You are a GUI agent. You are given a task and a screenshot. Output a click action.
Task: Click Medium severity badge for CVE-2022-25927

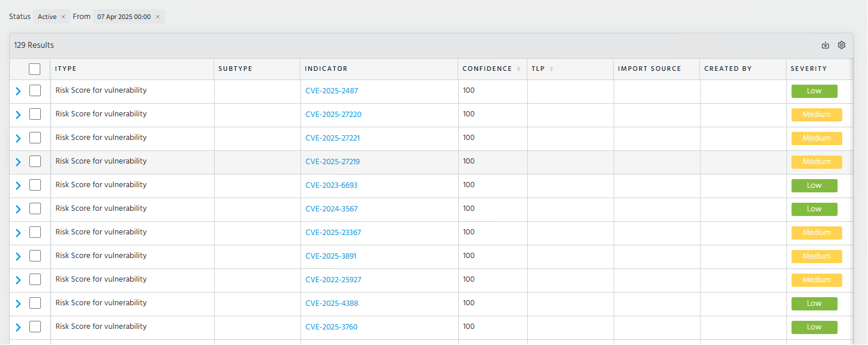[817, 280]
